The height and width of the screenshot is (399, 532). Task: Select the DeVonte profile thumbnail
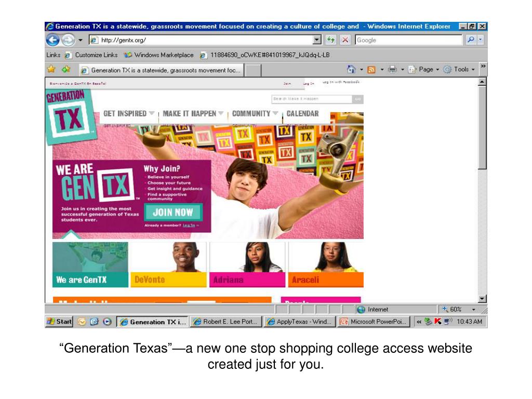click(169, 264)
